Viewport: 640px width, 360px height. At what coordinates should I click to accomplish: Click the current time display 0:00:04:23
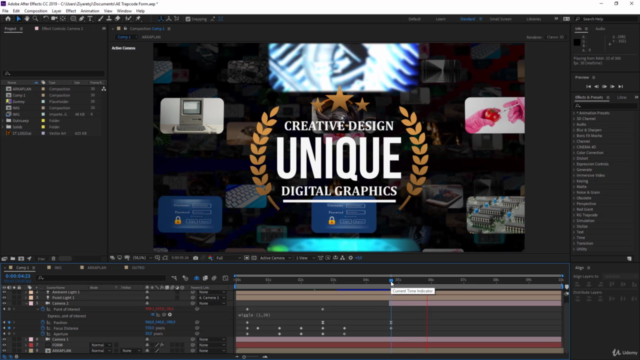point(18,276)
